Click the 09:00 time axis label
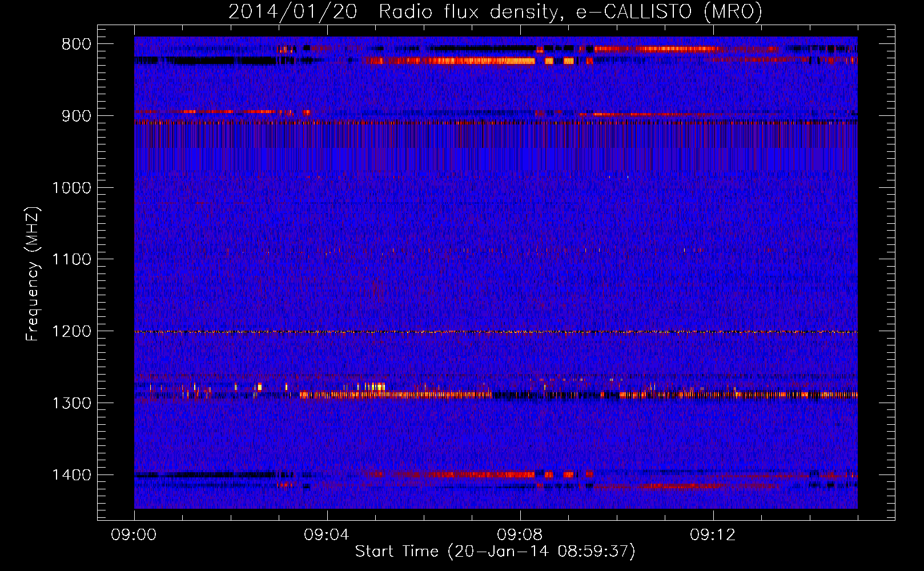 click(134, 535)
